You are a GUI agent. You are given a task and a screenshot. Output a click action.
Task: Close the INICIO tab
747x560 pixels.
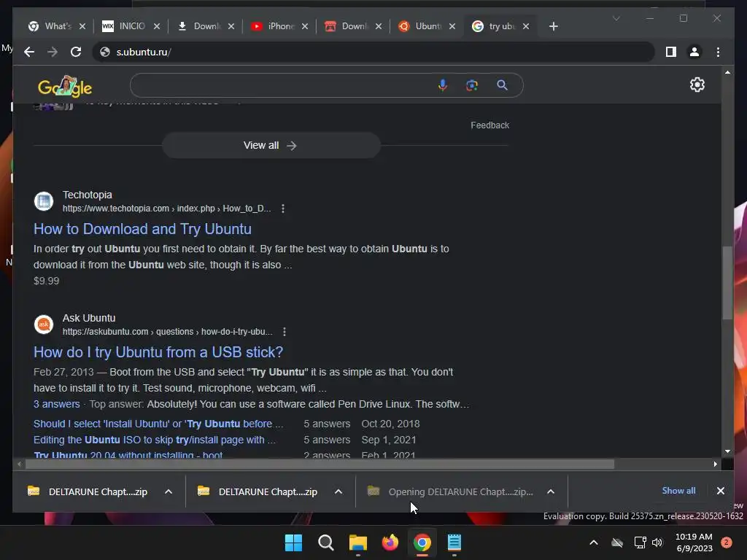click(157, 26)
